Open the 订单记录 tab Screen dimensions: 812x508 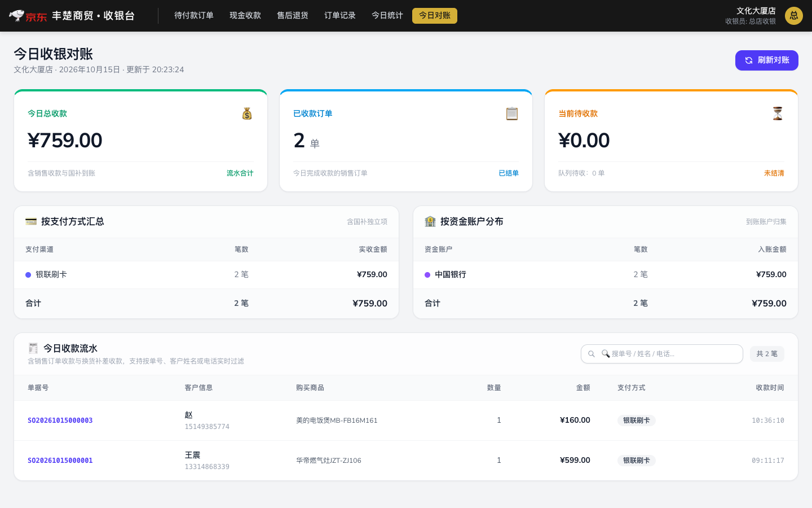(x=340, y=16)
